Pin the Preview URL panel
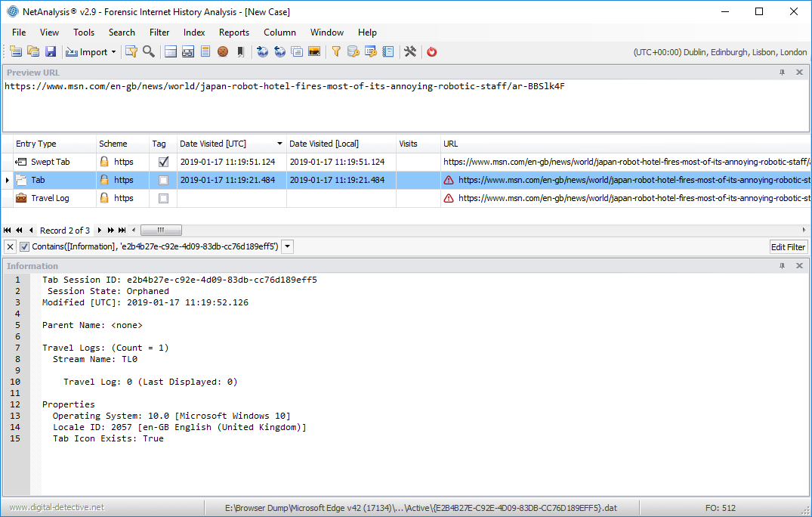 pos(782,73)
